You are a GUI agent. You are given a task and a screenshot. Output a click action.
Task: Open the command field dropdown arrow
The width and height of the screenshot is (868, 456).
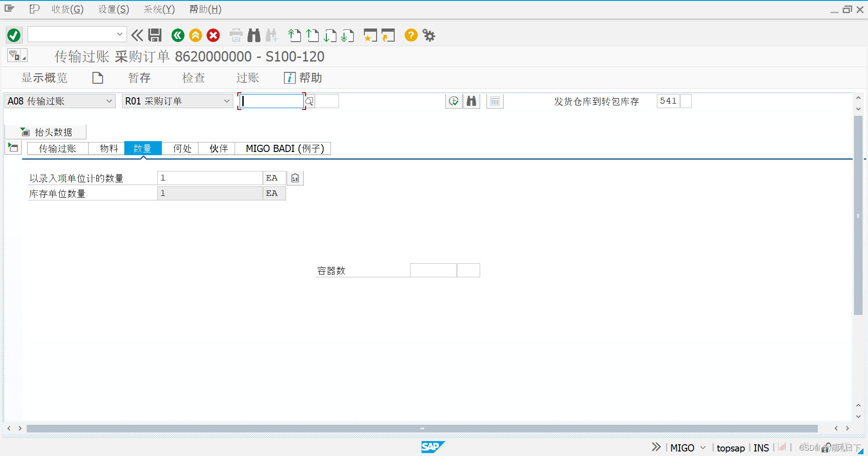click(x=120, y=34)
